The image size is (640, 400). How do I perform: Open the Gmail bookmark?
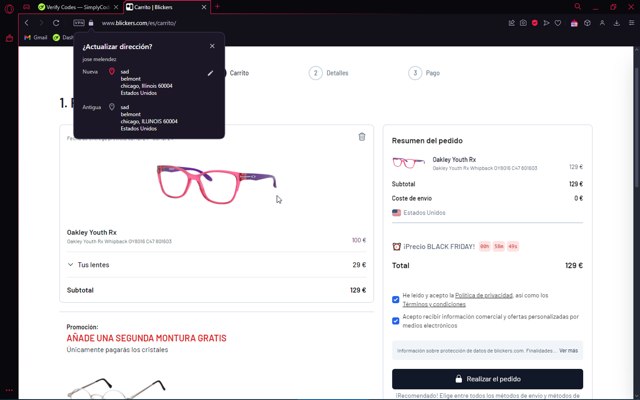(36, 37)
